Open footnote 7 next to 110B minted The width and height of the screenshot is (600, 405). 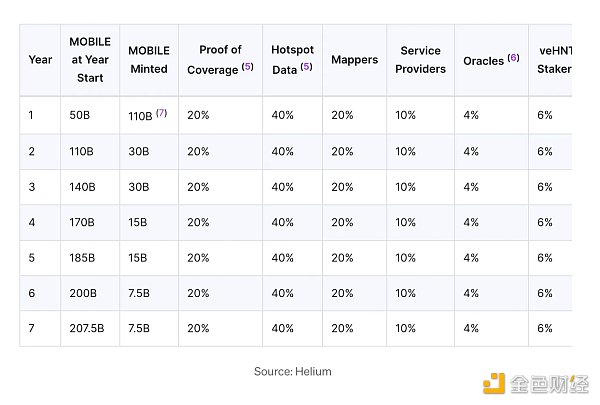(x=161, y=113)
